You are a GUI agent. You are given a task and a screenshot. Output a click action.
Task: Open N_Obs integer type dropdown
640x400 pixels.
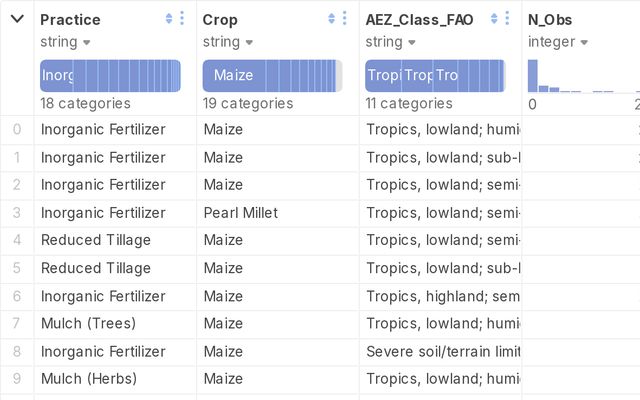coord(558,42)
